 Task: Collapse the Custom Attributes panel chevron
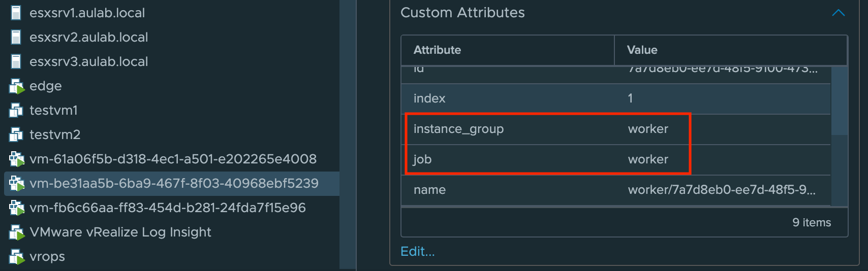839,13
